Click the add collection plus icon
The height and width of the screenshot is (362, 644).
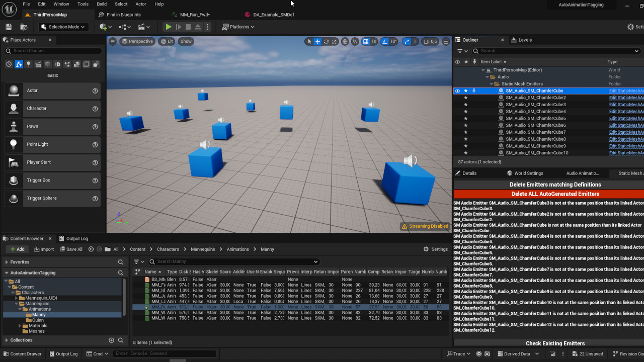[x=112, y=340]
